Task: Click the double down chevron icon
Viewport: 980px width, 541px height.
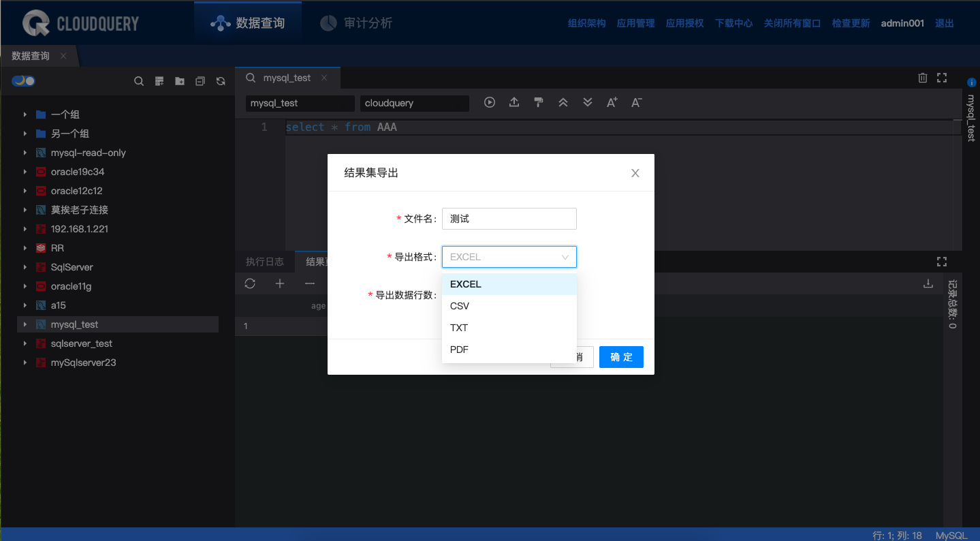Action: [588, 102]
